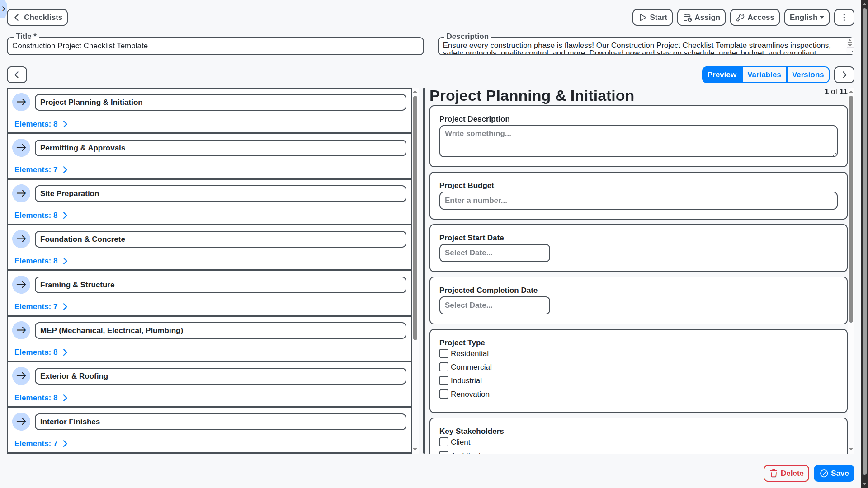Open the Project Start Date picker
868x488 pixels.
[x=494, y=253]
